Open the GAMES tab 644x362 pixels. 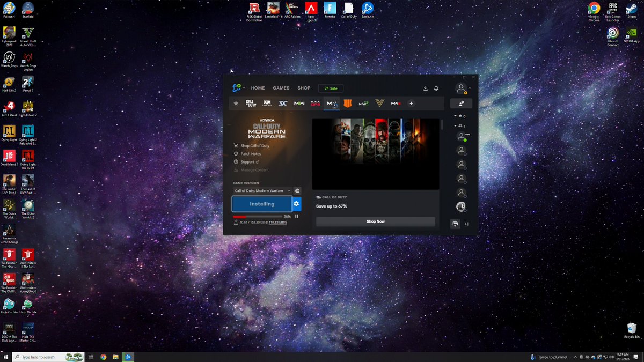click(281, 88)
